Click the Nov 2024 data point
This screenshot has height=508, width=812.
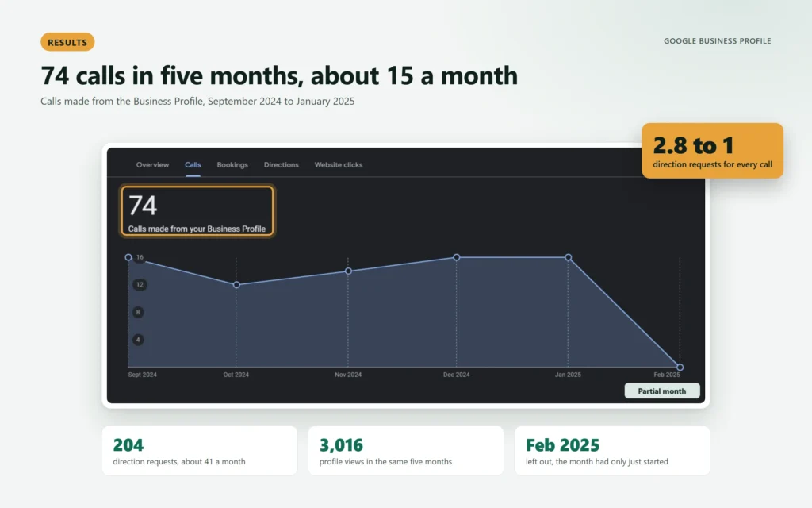348,271
